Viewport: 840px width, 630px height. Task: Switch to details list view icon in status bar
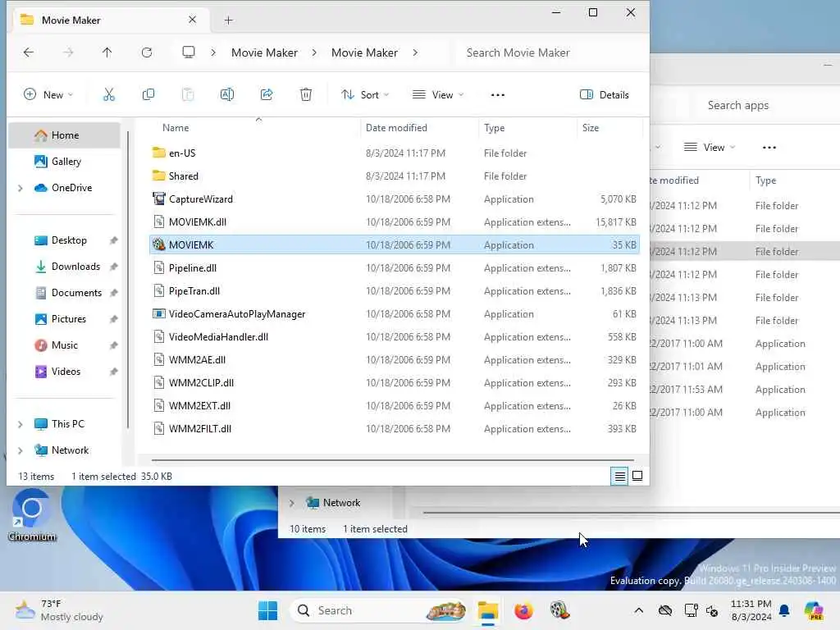pos(620,476)
